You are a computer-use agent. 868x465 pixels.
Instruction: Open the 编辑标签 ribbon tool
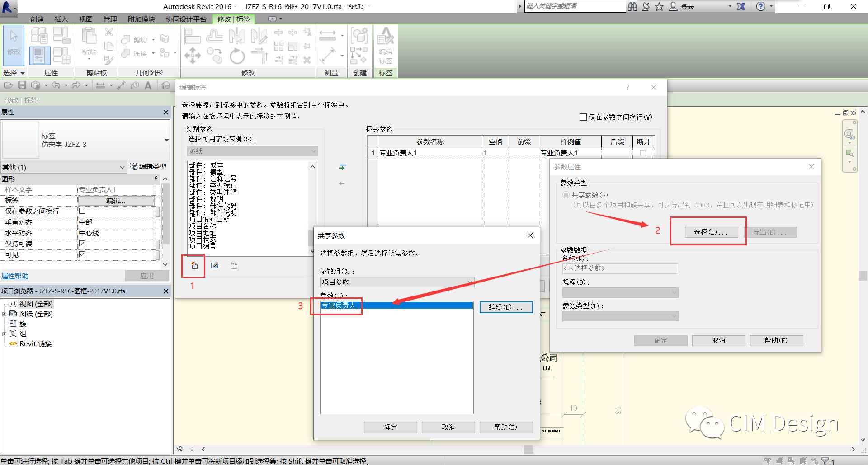pyautogui.click(x=386, y=45)
